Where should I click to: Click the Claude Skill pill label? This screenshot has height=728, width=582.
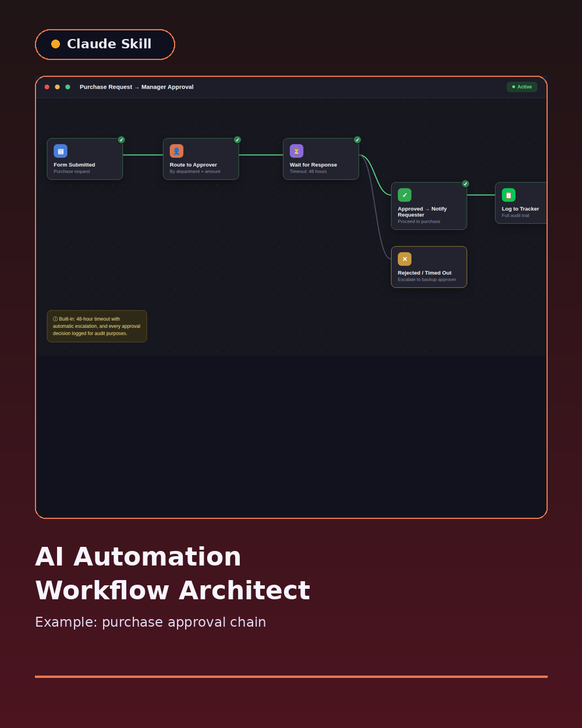(105, 44)
